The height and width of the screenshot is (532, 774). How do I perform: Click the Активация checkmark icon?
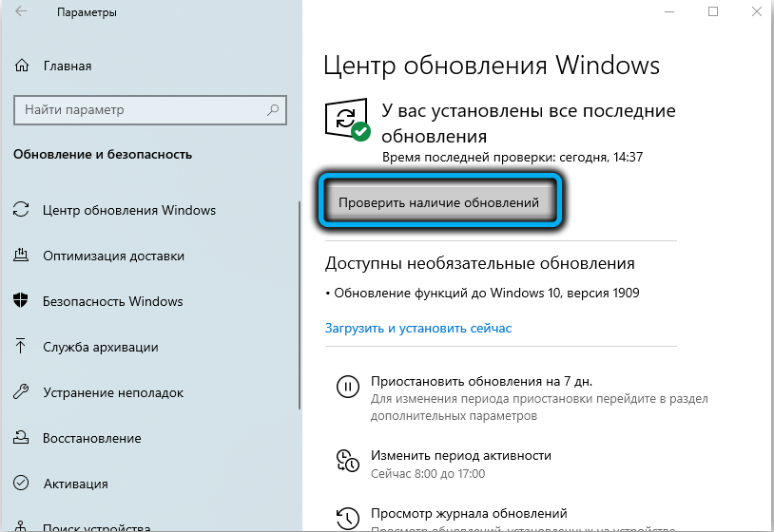(x=22, y=484)
